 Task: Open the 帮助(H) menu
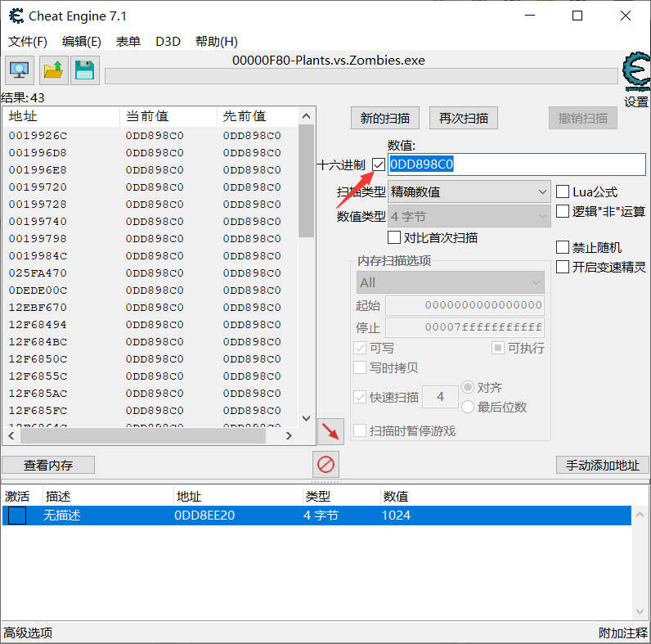tap(216, 42)
